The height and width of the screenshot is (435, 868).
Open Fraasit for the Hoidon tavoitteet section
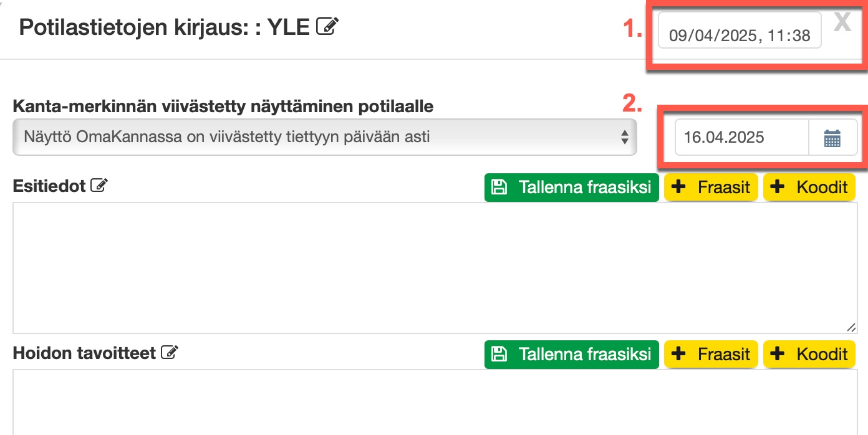pos(711,354)
